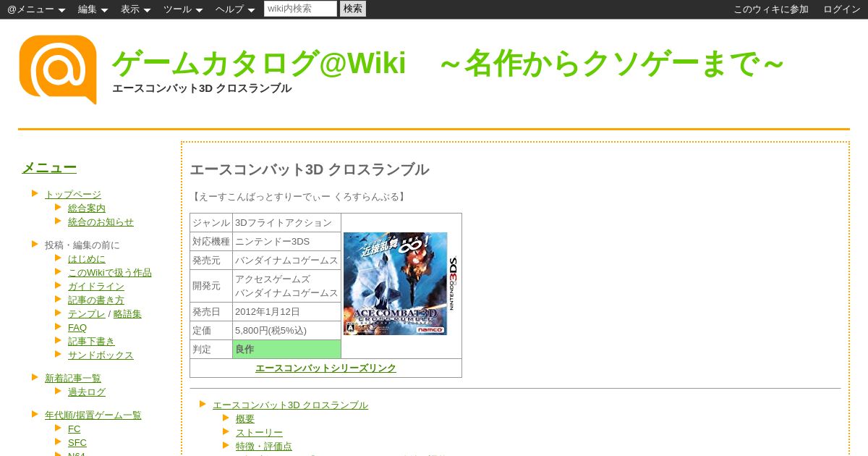Click the article heading エースコンバット3D クロスランブル
The width and height of the screenshot is (868, 456).
pos(310,169)
